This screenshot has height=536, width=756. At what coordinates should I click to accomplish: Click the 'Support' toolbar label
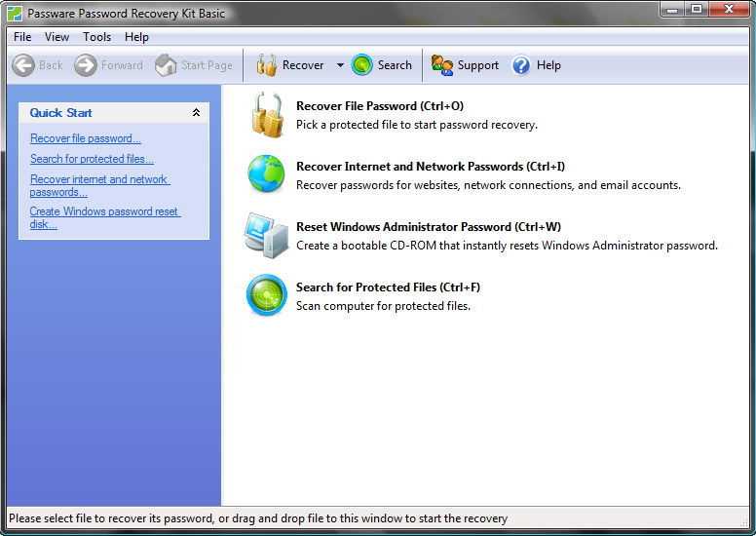[x=477, y=65]
